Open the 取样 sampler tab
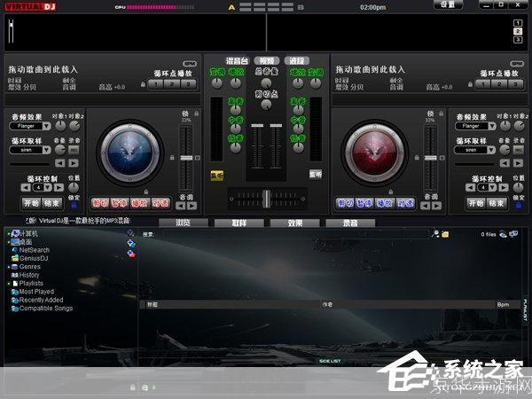 pos(239,223)
